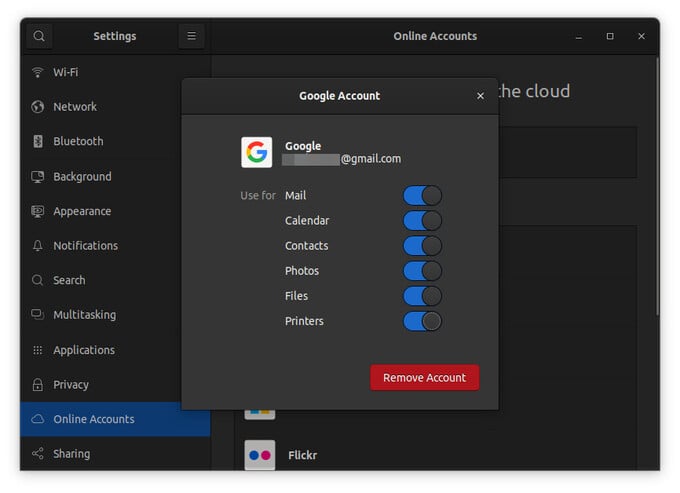The image size is (680, 493).
Task: Toggle the Files switch
Action: [422, 296]
